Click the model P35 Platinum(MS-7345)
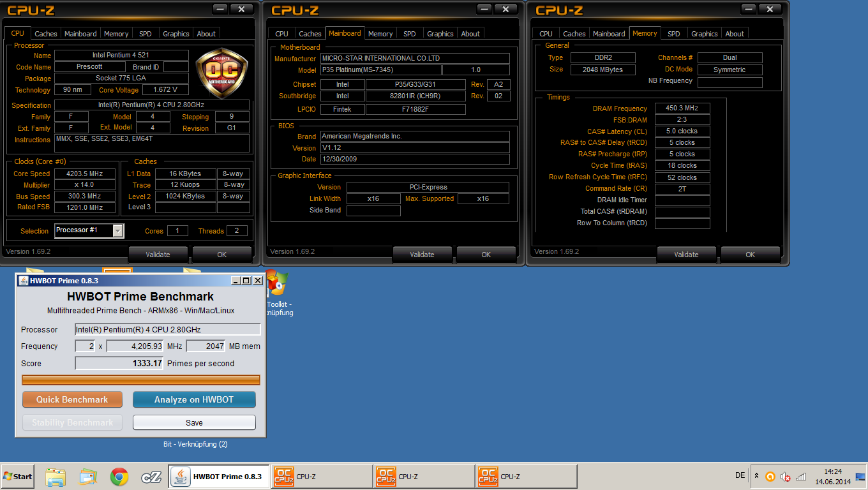The image size is (868, 490). point(380,70)
